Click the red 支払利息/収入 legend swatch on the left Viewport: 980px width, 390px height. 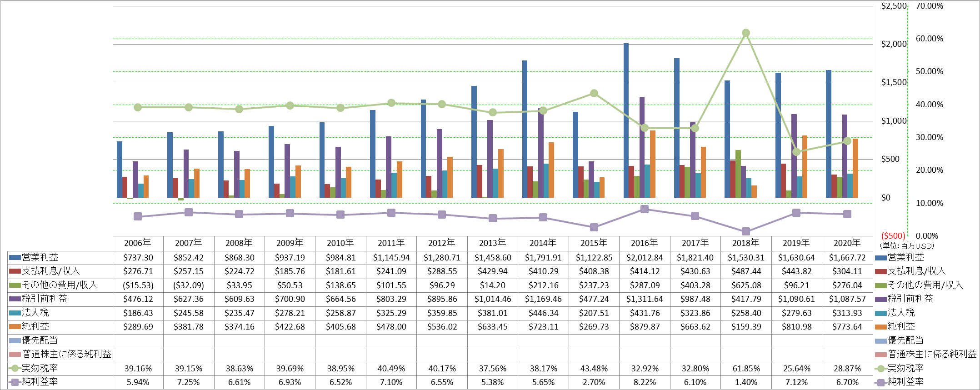[x=15, y=271]
